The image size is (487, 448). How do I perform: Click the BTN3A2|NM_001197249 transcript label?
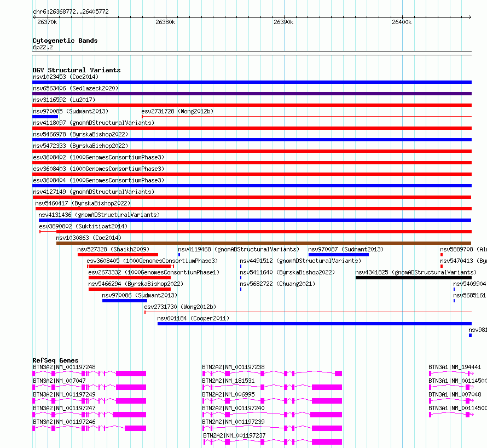click(x=64, y=394)
